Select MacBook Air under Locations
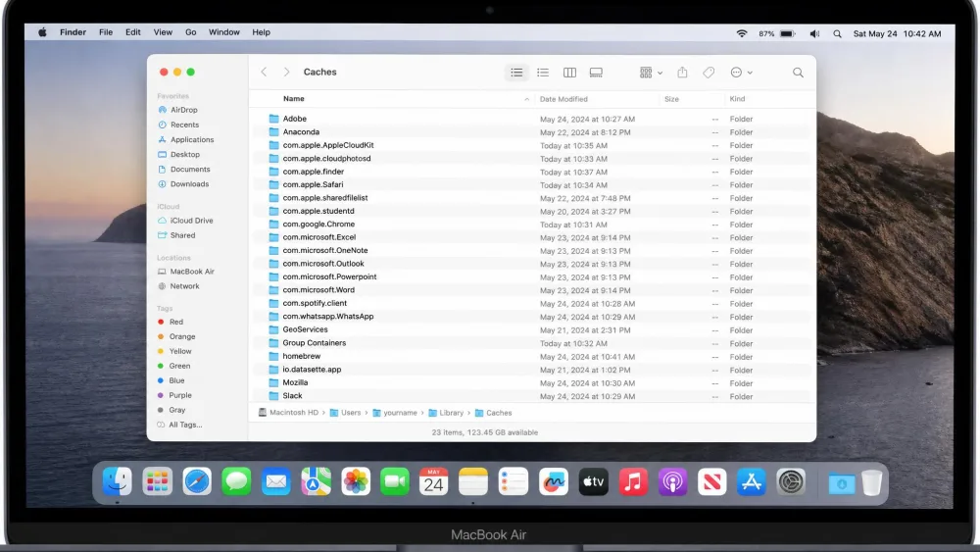 pos(192,272)
